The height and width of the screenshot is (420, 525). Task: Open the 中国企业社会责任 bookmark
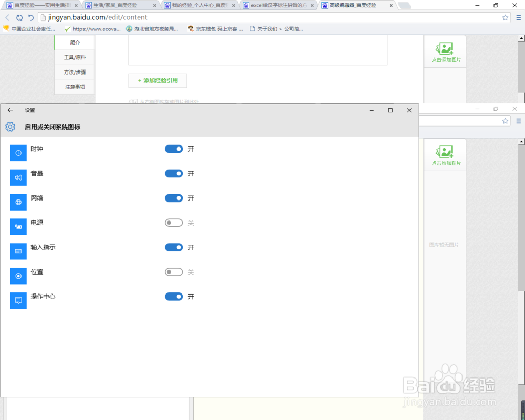29,29
